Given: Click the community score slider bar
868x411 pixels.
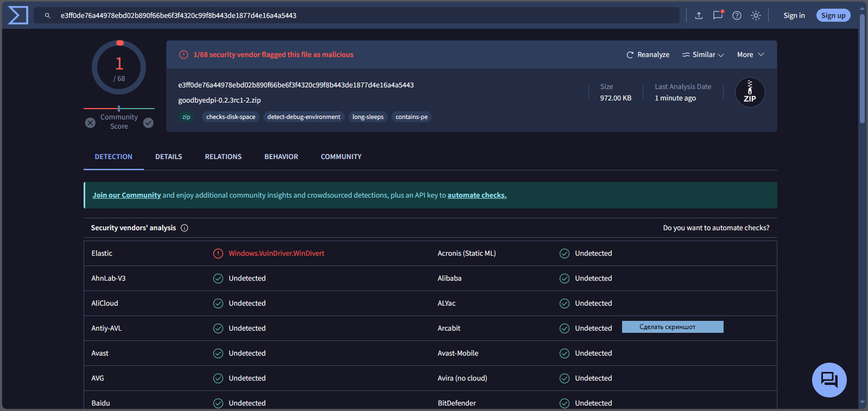Looking at the screenshot, I should point(119,109).
